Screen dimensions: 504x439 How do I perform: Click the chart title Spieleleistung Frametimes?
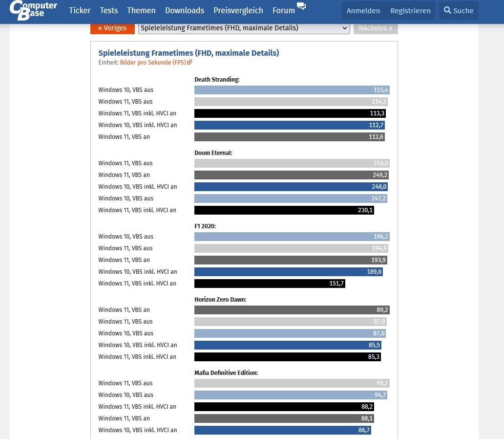tap(189, 53)
